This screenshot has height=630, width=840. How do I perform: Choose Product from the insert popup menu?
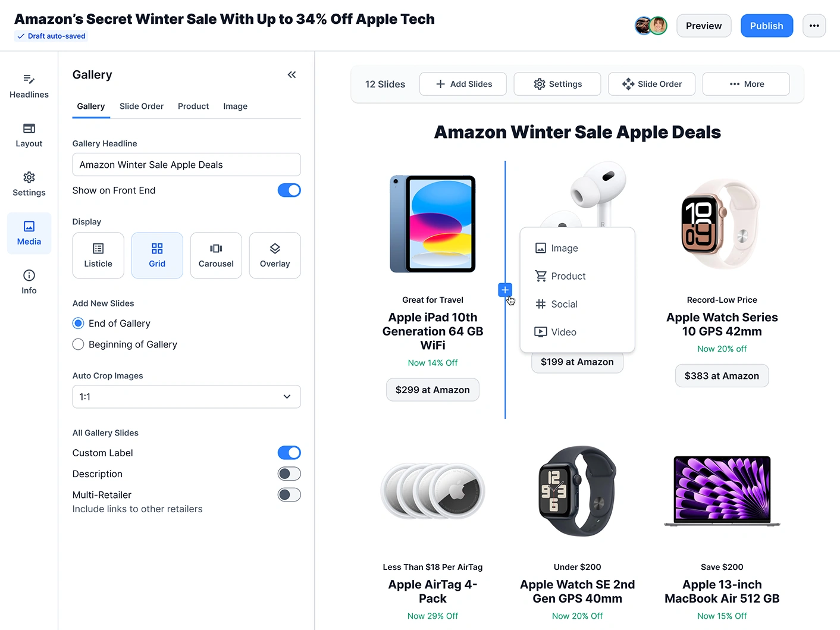click(568, 276)
